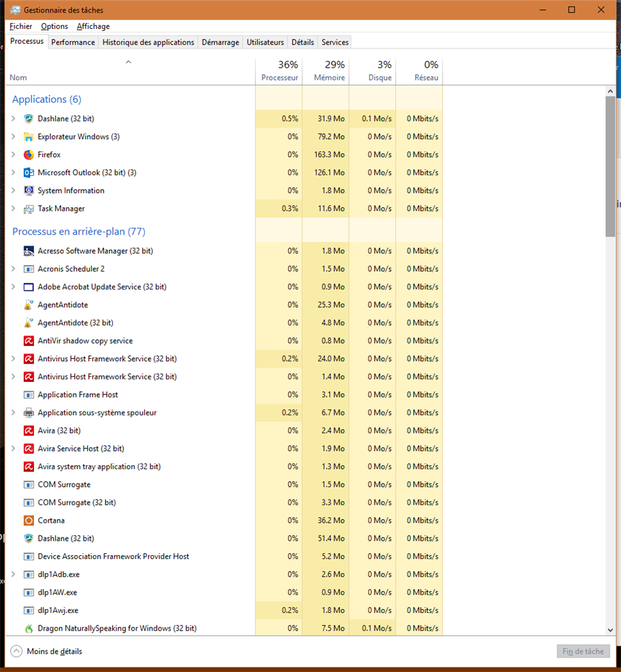Sort by the Nom column header

(x=130, y=71)
